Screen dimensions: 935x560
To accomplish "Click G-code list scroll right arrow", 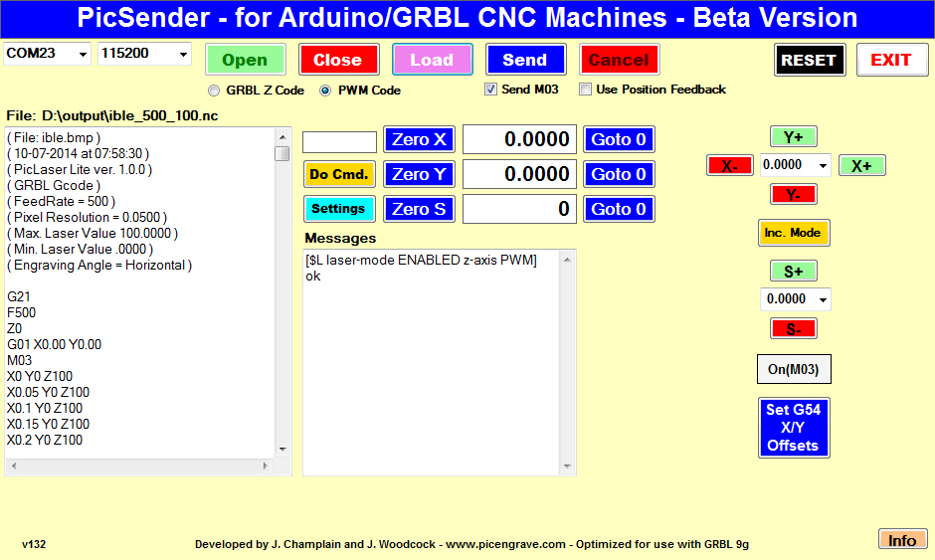I will 266,466.
